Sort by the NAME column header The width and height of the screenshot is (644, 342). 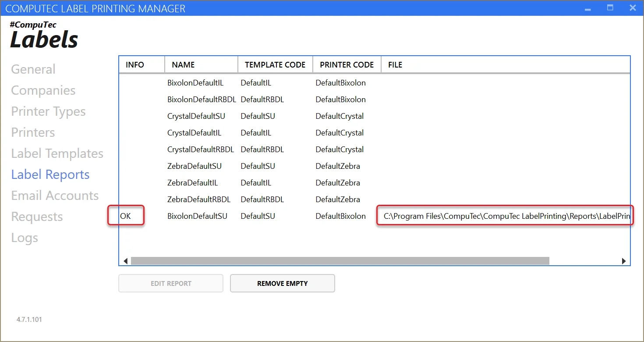pyautogui.click(x=183, y=65)
